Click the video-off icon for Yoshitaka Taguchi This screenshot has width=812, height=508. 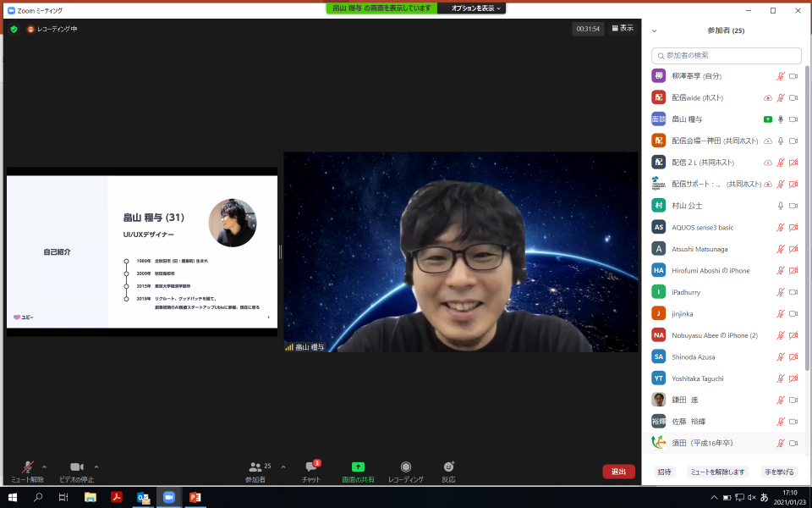(793, 378)
